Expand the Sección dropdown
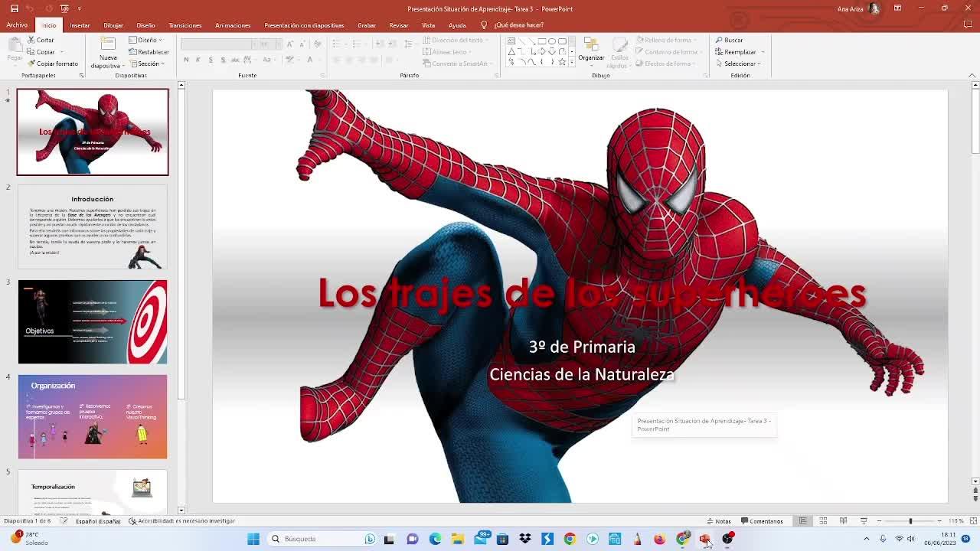980x551 pixels. [x=146, y=64]
